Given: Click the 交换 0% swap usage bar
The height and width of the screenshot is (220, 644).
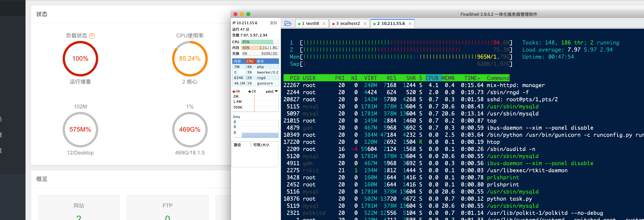Looking at the screenshot, I should point(260,54).
